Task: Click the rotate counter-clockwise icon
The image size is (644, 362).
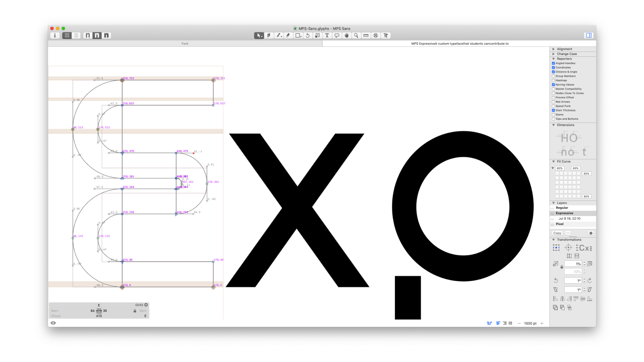Action: point(555,281)
